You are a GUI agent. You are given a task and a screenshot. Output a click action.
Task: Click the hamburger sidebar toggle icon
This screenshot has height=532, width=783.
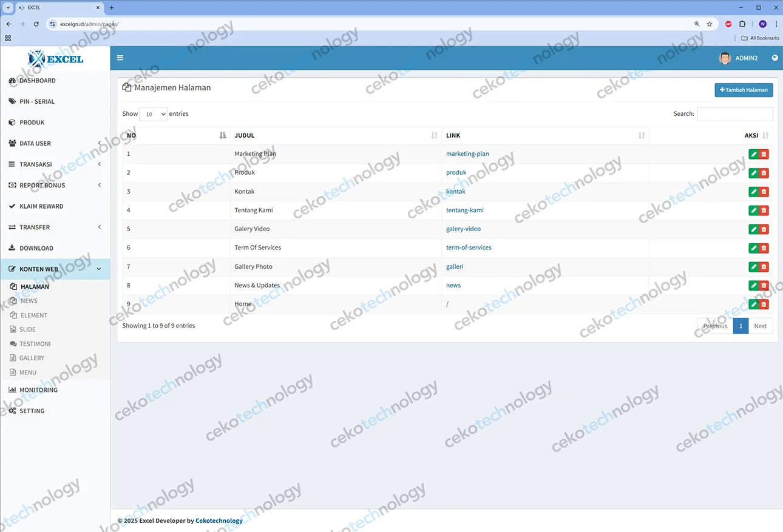click(x=120, y=58)
